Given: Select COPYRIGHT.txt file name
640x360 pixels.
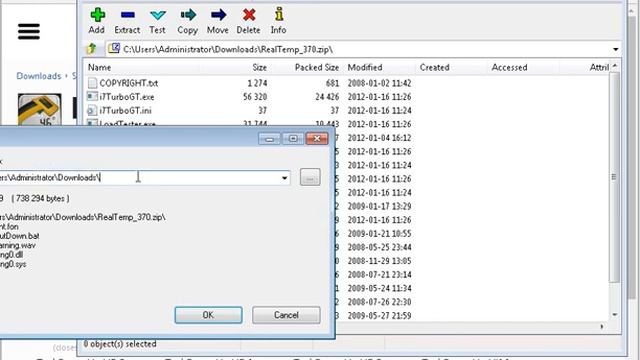Looking at the screenshot, I should coord(129,83).
